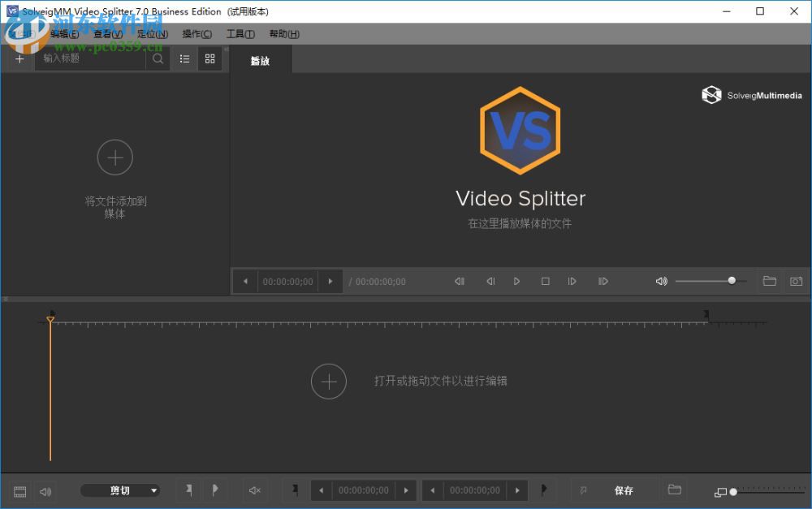Viewport: 812px width, 509px height.
Task: Click the open media folder icon near volume
Action: pyautogui.click(x=769, y=281)
